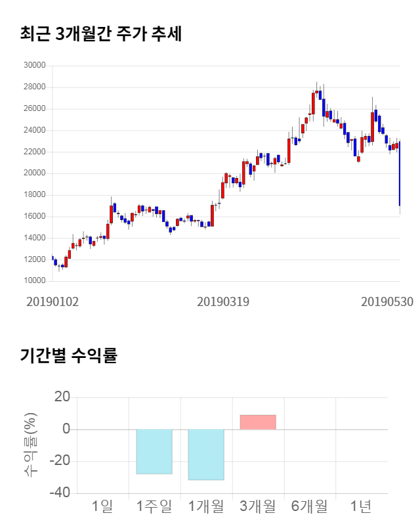Click the 3개월 pink return bar
The image size is (420, 532).
(258, 422)
